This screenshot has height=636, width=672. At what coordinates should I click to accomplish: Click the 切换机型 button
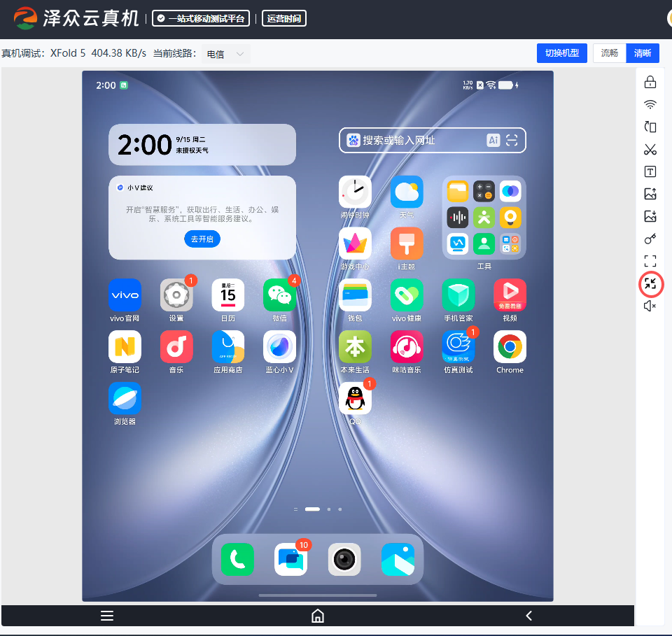pyautogui.click(x=562, y=53)
